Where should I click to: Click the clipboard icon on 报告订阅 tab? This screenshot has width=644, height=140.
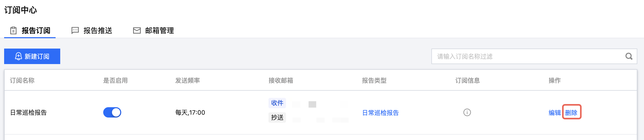[13, 30]
